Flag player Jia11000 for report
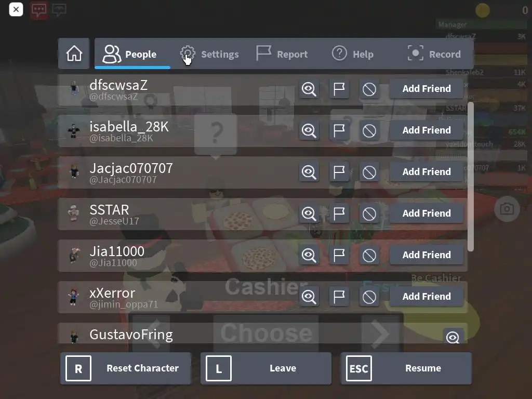 pyautogui.click(x=339, y=255)
